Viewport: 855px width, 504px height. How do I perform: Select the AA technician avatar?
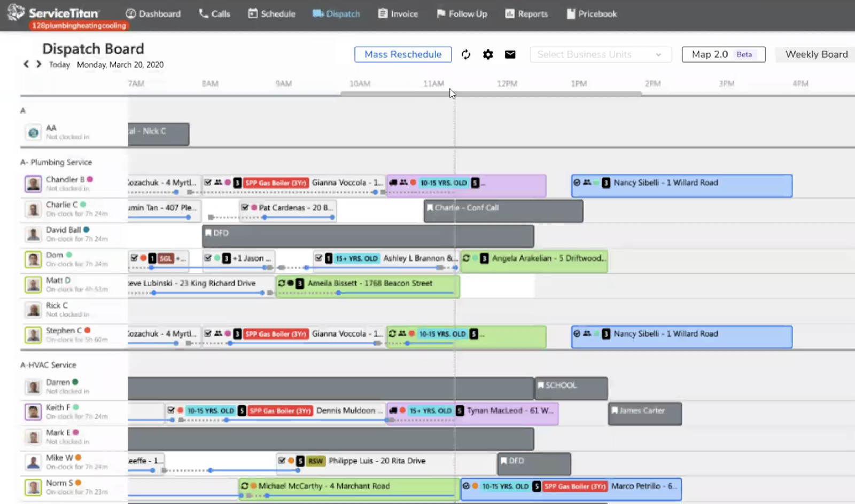click(33, 132)
